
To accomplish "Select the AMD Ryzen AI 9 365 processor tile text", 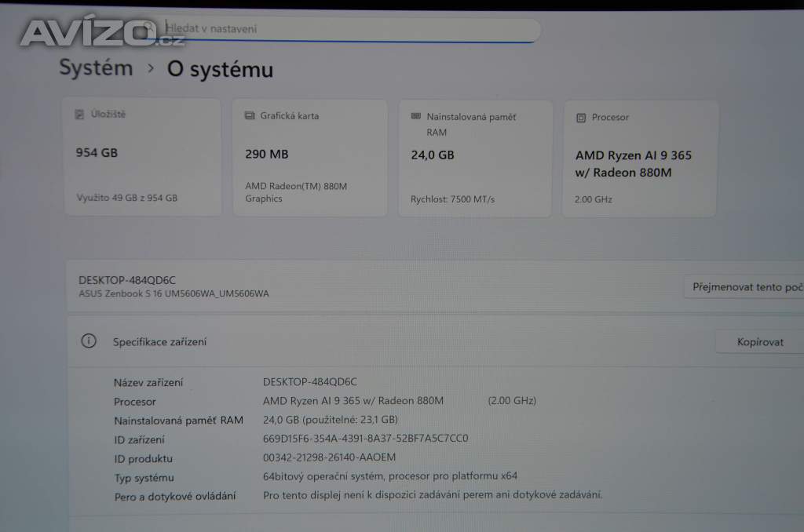I will click(633, 164).
